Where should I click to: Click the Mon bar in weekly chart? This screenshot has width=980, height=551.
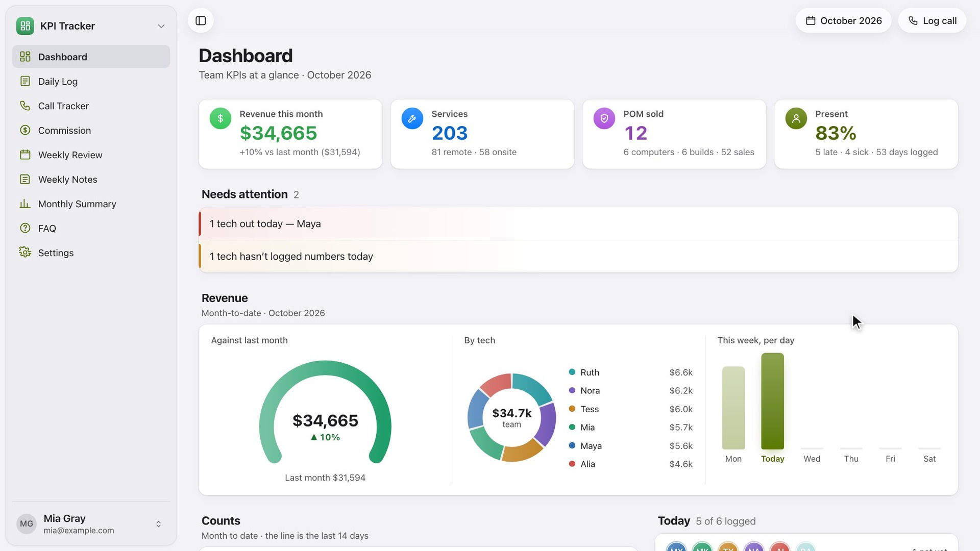click(x=733, y=408)
